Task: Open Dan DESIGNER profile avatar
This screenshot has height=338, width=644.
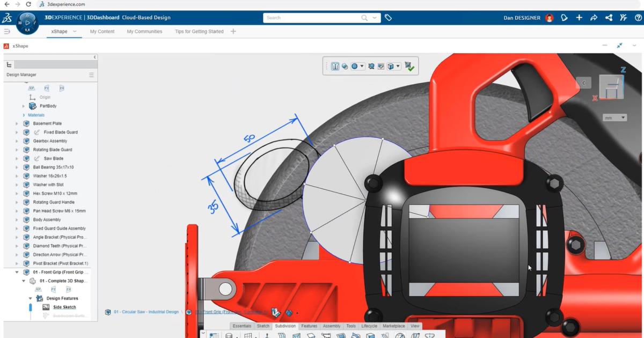Action: click(x=549, y=18)
